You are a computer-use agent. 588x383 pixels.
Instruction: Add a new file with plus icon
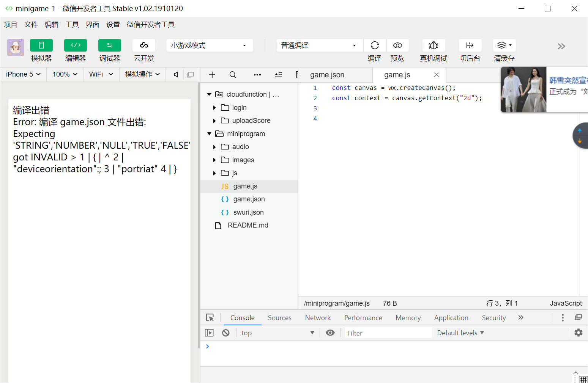(x=212, y=75)
